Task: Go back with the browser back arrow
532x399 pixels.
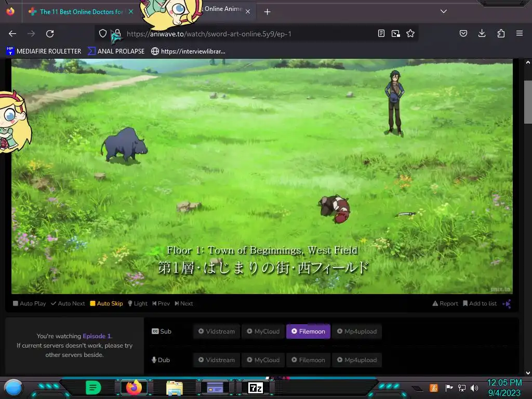Action: click(12, 34)
